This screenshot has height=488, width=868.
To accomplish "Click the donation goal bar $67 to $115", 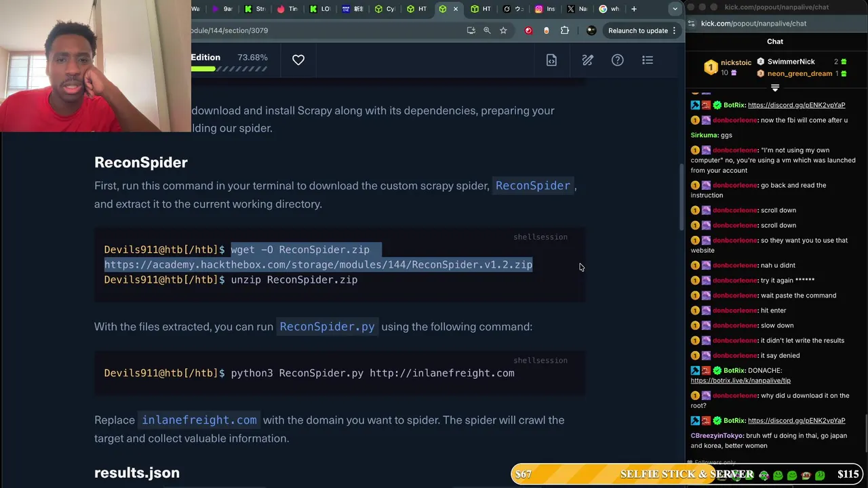I will coord(687,474).
